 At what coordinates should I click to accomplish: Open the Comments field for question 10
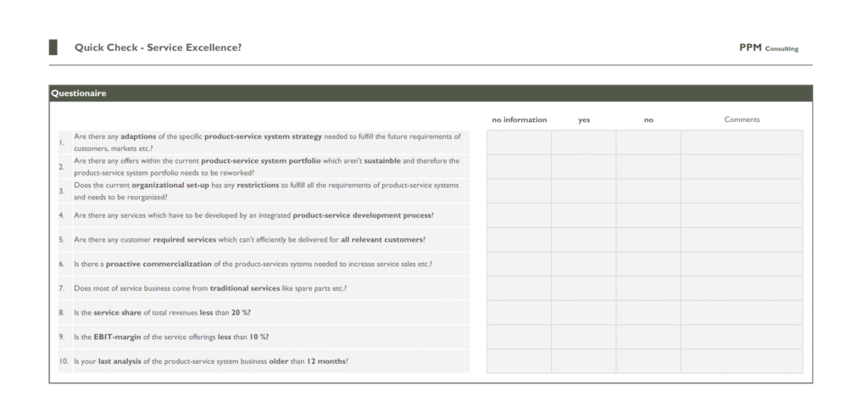741,361
